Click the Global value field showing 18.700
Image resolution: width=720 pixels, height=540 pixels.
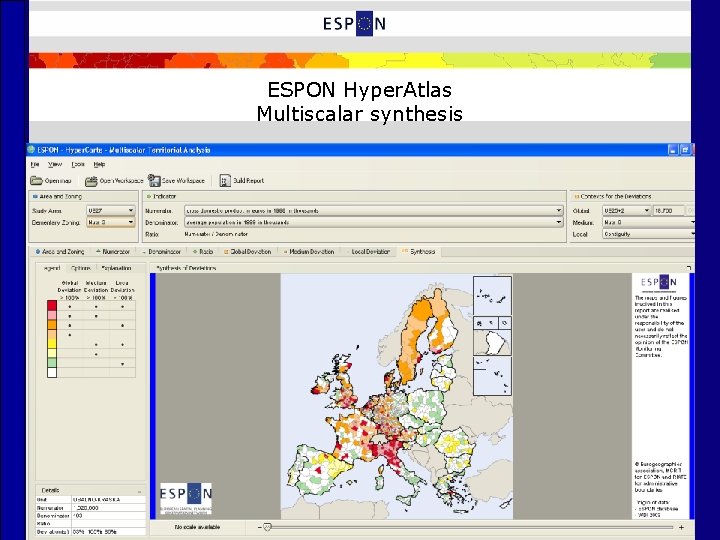click(668, 210)
